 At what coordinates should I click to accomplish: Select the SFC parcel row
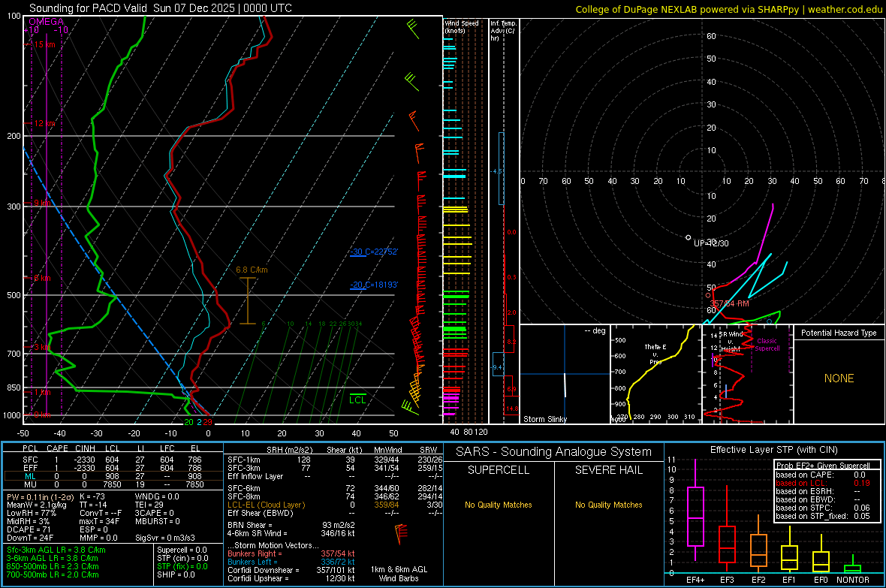coord(112,460)
